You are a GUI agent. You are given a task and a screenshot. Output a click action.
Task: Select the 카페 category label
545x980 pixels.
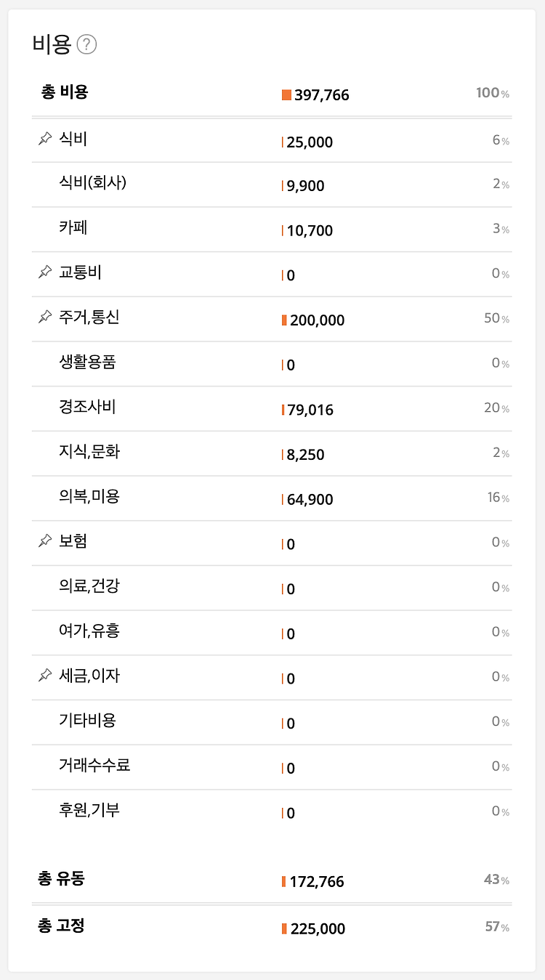[73, 228]
